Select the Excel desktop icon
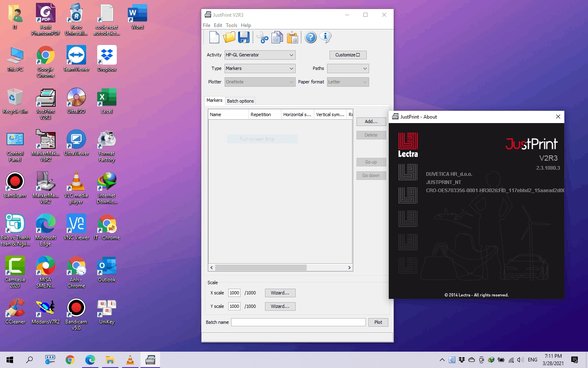 pos(107,101)
